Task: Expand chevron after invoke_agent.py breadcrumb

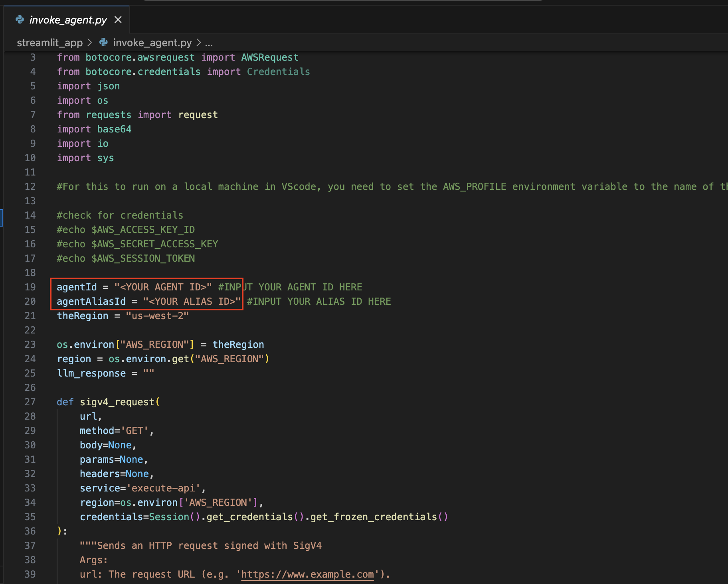Action: coord(198,42)
